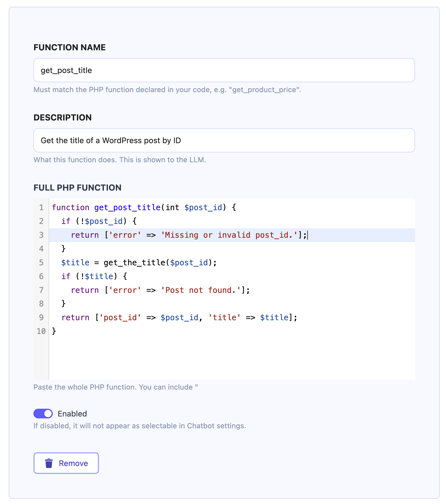Click the if (!$post_id) code line
The height and width of the screenshot is (504, 446).
99,221
